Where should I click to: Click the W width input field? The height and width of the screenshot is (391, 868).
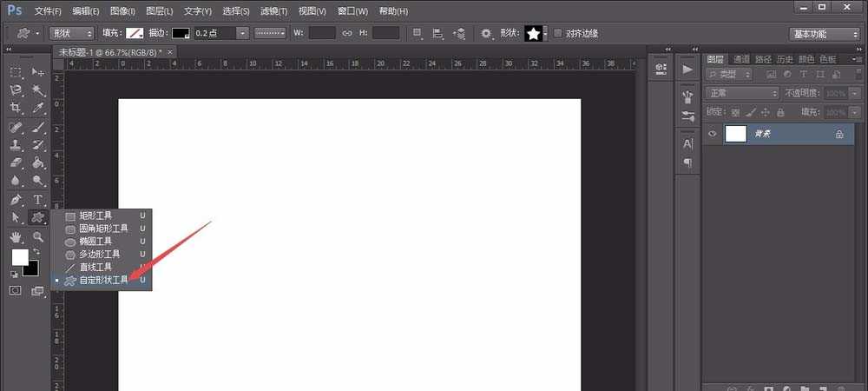[321, 33]
